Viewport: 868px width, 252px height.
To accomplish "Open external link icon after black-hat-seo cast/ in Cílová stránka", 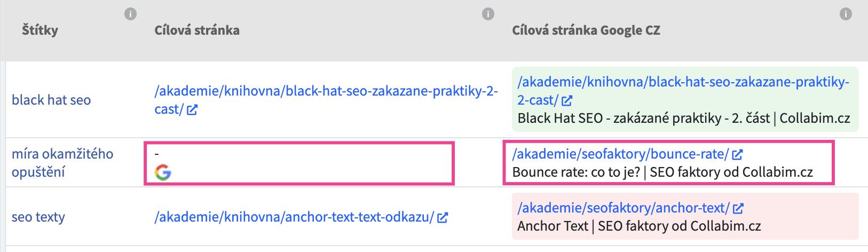I will 192,110.
